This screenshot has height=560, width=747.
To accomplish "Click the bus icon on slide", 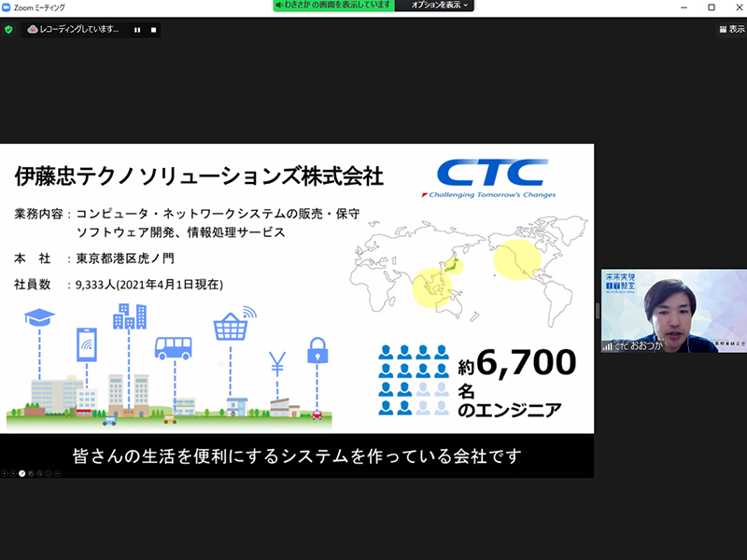I will 174,348.
